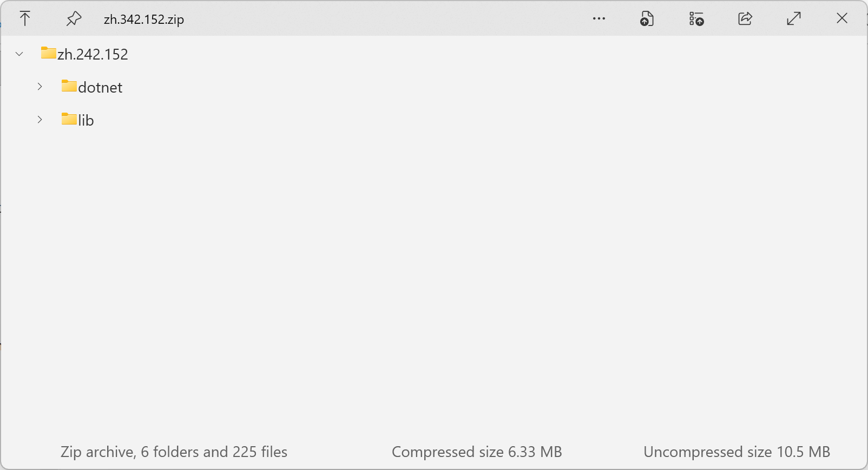Expand the lib folder chevron
Image resolution: width=868 pixels, height=470 pixels.
(x=40, y=120)
